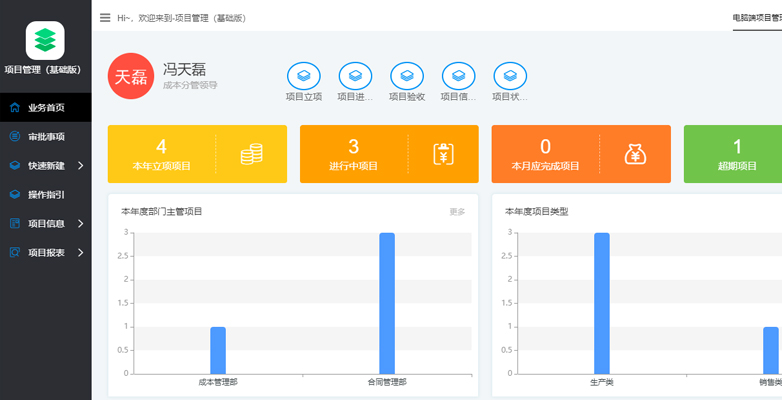This screenshot has height=400, width=782.
Task: Switch to the 电脑端项目管理 tab
Action: (x=756, y=17)
